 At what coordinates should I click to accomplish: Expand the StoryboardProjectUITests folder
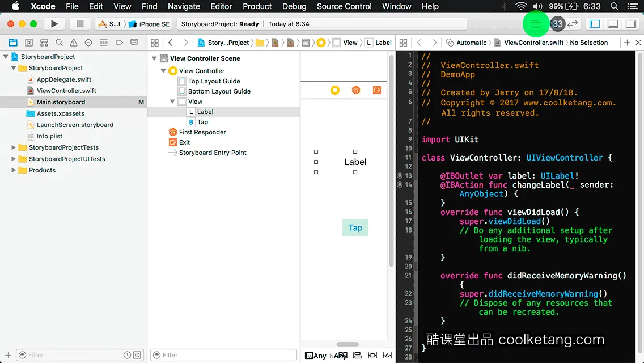click(14, 159)
